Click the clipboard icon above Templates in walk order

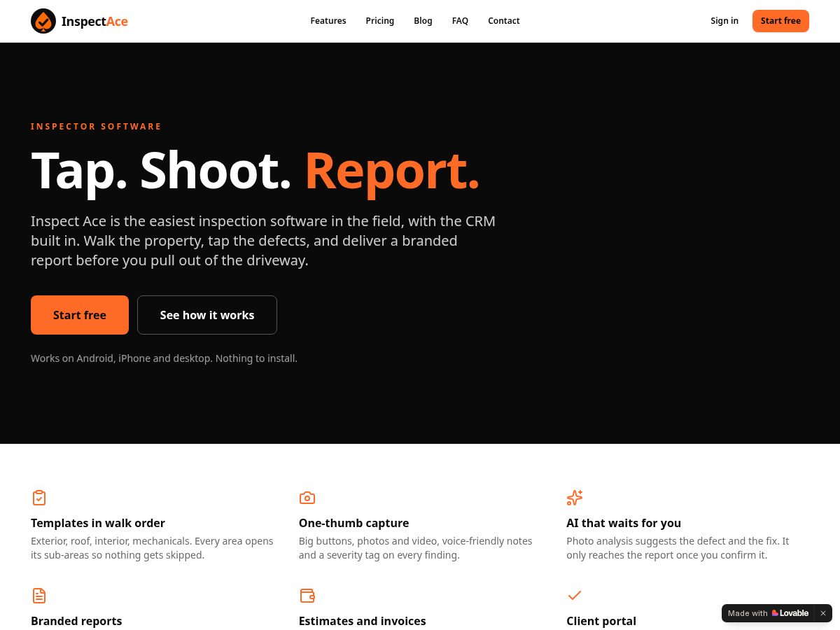pyautogui.click(x=39, y=498)
